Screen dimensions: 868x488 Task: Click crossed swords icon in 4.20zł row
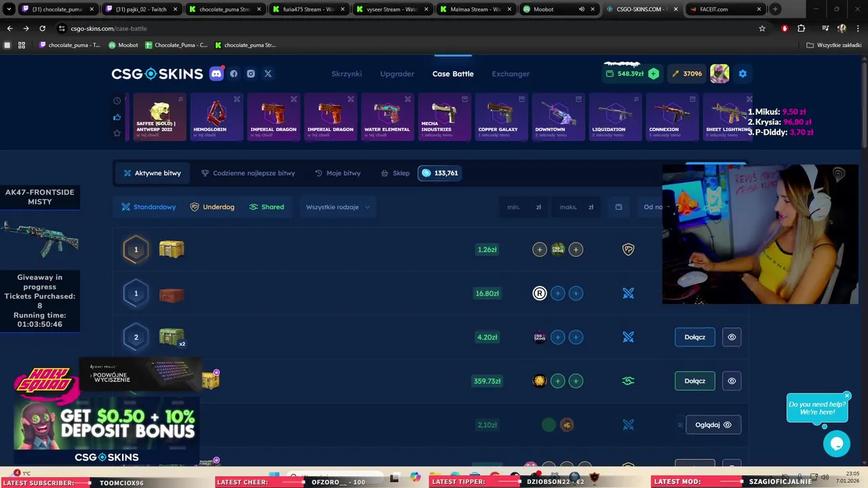click(x=629, y=337)
